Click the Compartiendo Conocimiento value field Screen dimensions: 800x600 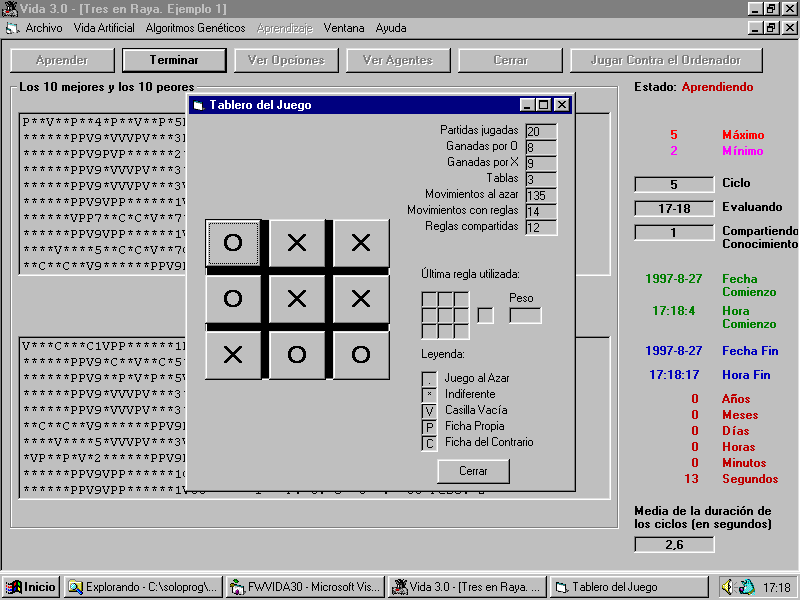(x=674, y=232)
